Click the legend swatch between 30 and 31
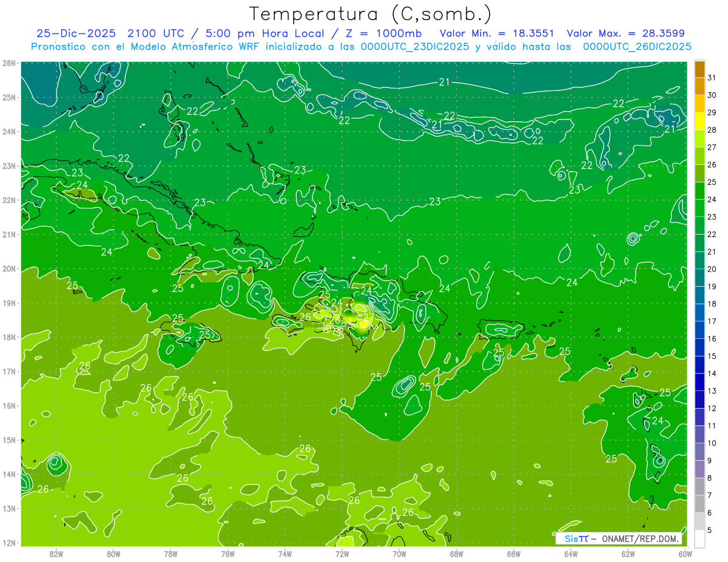 [x=699, y=87]
